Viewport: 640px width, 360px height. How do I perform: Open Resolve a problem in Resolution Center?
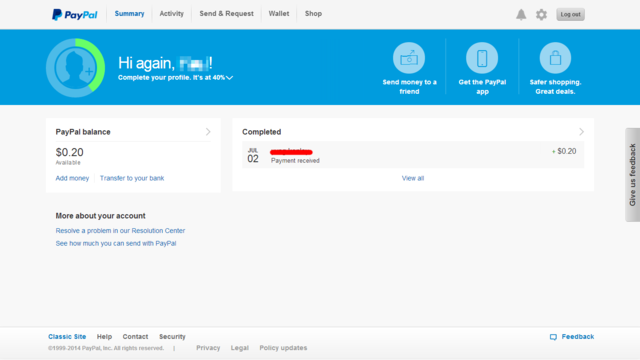click(120, 231)
